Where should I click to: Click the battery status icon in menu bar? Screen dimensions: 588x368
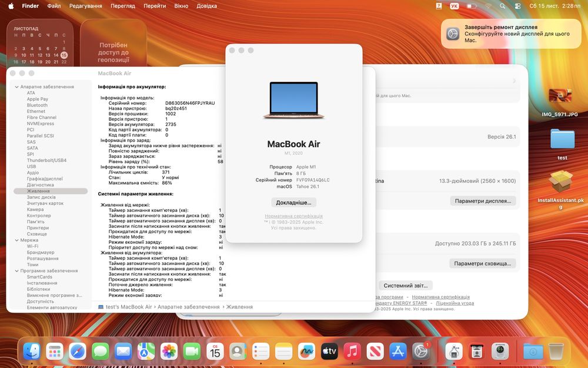pos(472,6)
